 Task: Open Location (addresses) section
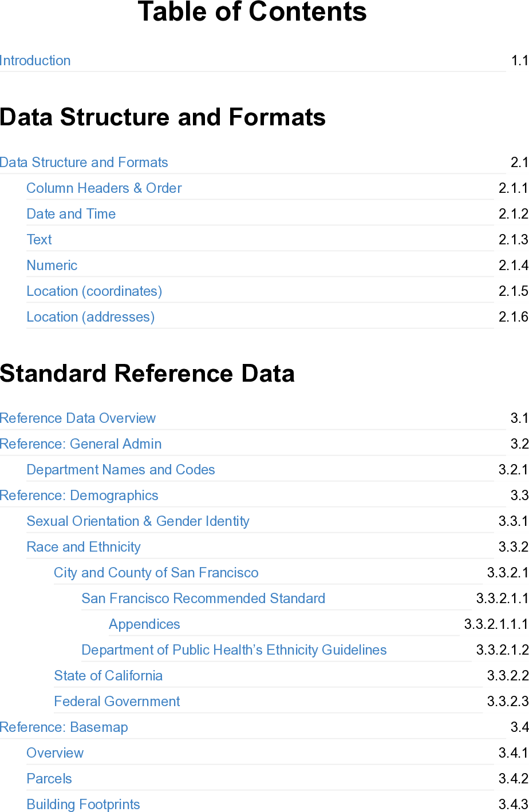point(90,317)
